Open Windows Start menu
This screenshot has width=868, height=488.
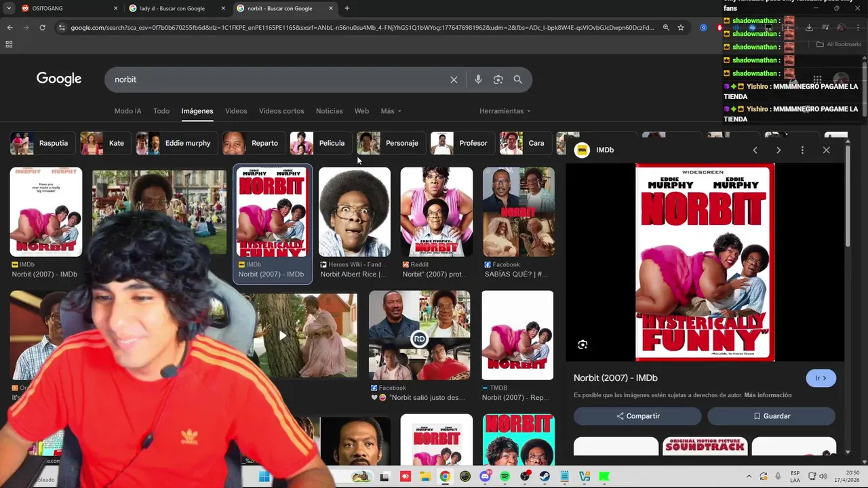point(264,476)
